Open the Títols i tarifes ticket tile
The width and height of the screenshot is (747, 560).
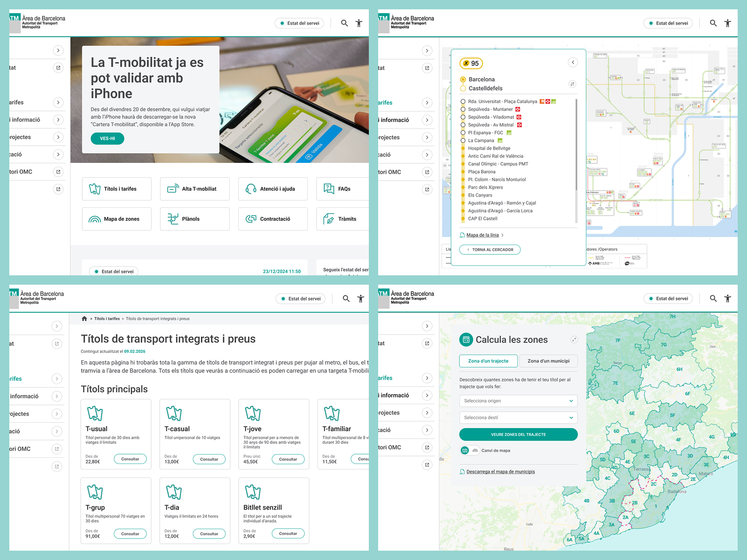[117, 189]
